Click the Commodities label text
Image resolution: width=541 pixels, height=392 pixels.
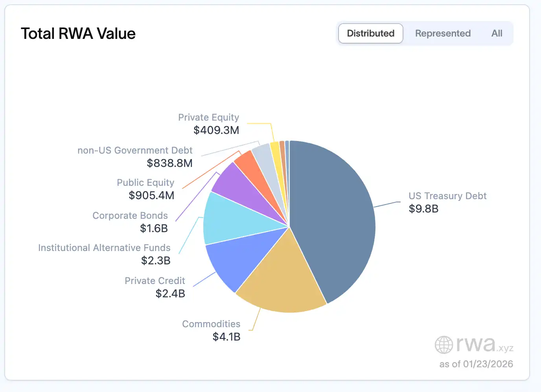(x=211, y=324)
